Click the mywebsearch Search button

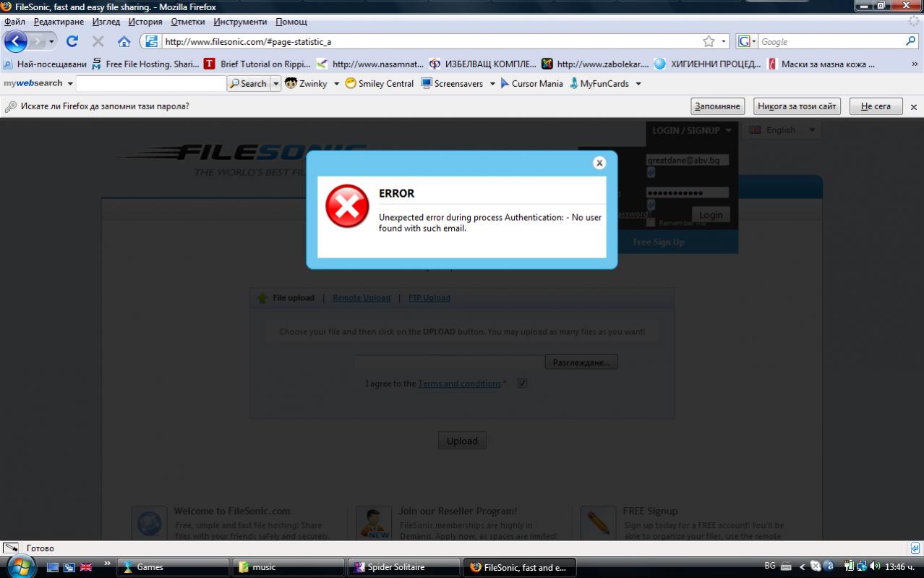tap(248, 83)
